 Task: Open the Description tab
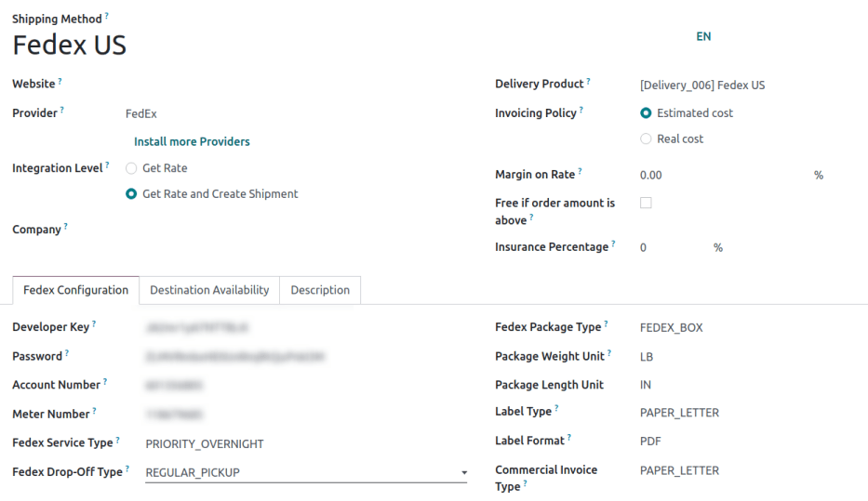pos(320,290)
